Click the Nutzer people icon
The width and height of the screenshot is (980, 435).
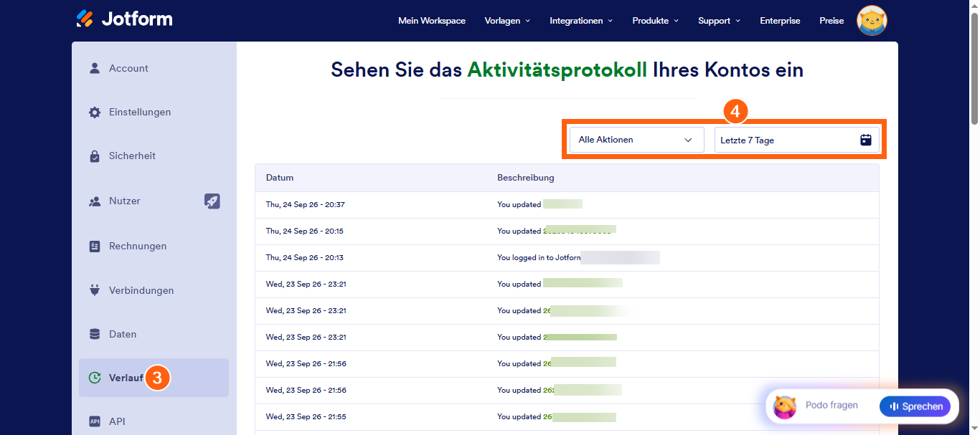94,201
